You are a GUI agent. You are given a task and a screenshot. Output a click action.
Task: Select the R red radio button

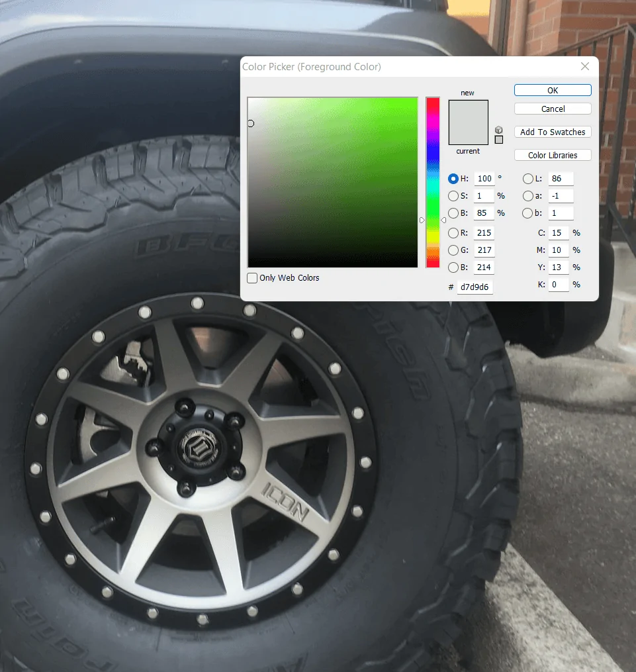pos(453,232)
